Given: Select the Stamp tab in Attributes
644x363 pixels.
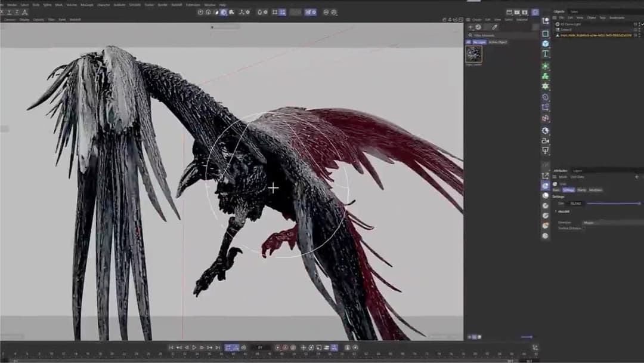Looking at the screenshot, I should click(x=581, y=190).
